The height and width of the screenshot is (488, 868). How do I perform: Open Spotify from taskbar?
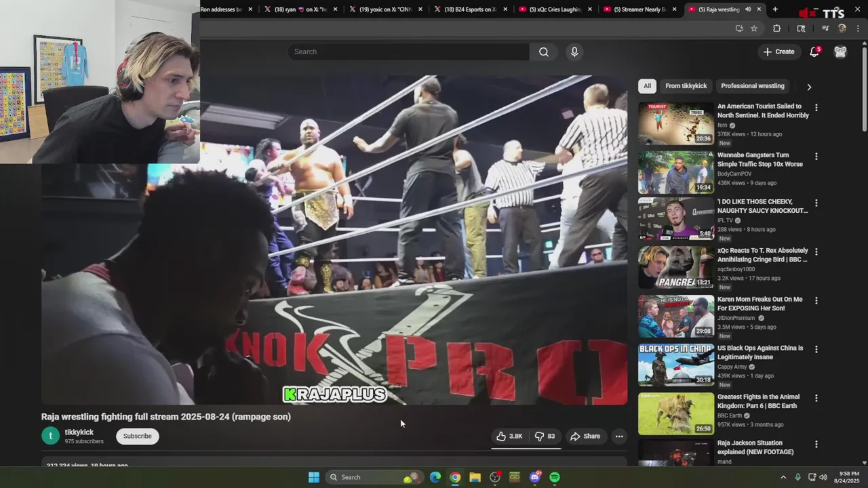555,477
